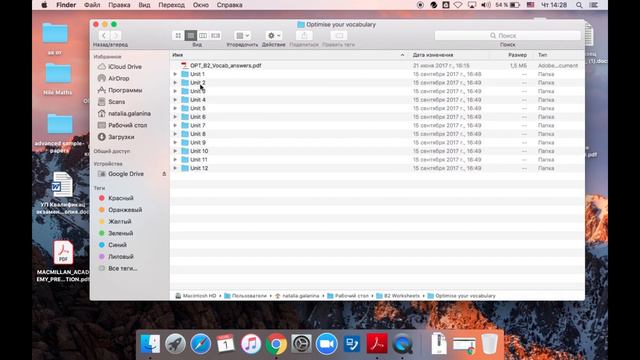
Task: Expand the Unit 1 folder
Action: click(175, 74)
